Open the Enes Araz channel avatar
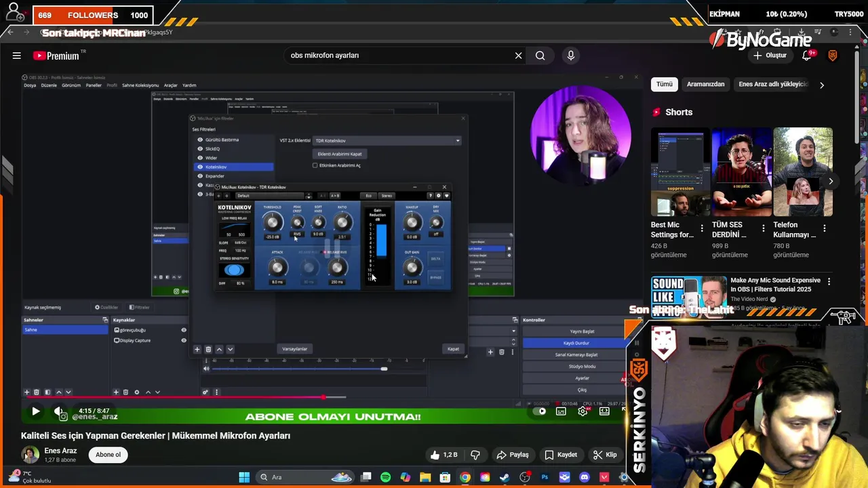The height and width of the screenshot is (488, 868). click(x=30, y=455)
